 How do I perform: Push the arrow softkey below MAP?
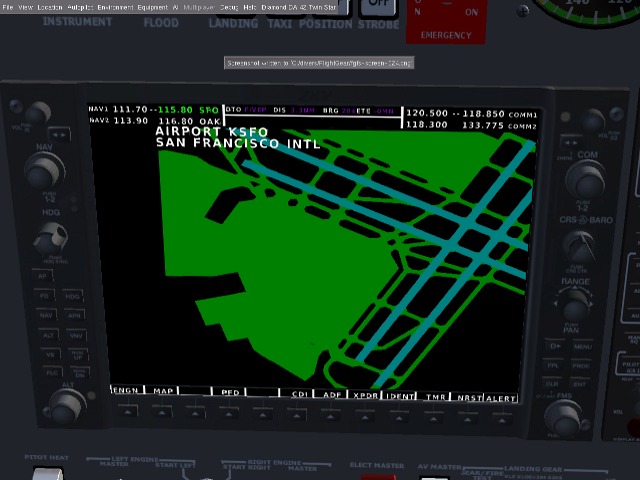162,412
